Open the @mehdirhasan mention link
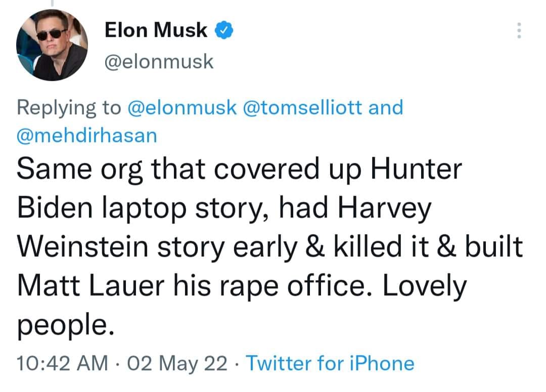 (x=87, y=136)
